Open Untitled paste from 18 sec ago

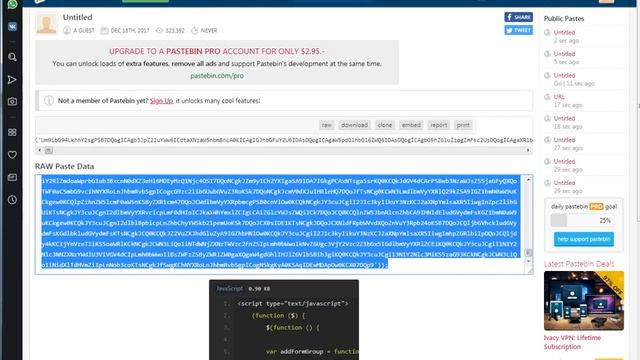coord(564,118)
